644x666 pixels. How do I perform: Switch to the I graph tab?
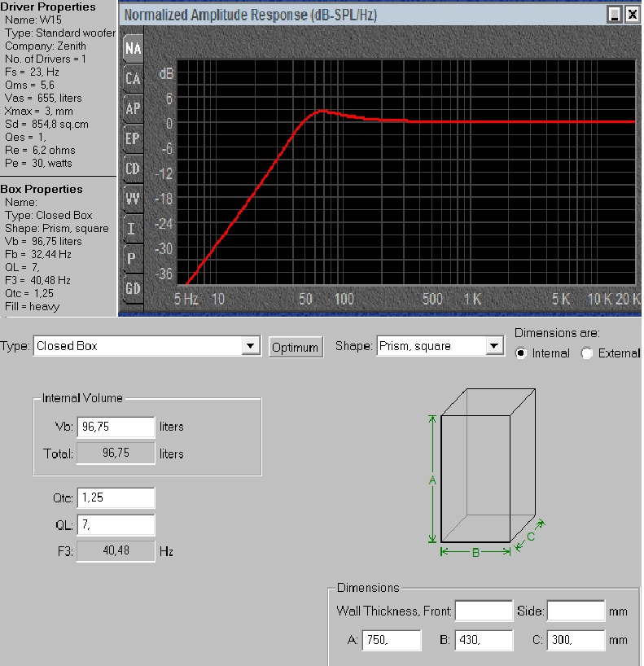[x=133, y=229]
